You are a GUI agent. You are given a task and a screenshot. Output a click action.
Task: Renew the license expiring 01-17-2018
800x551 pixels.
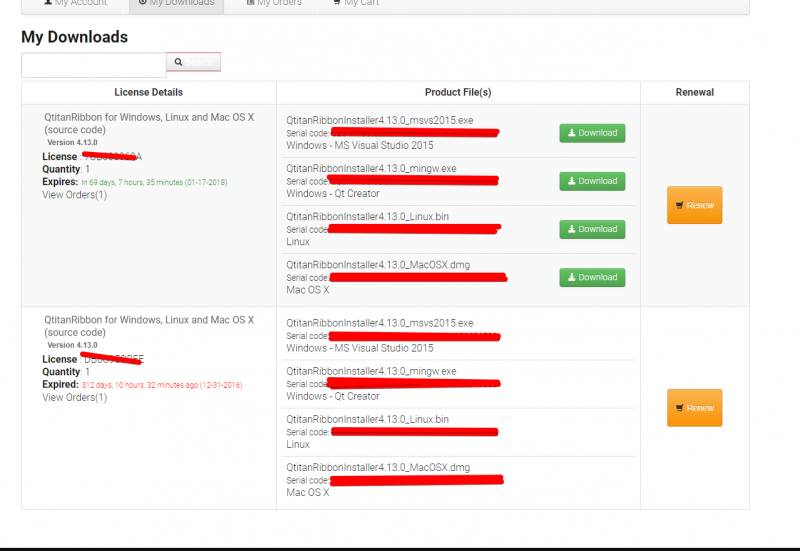694,205
